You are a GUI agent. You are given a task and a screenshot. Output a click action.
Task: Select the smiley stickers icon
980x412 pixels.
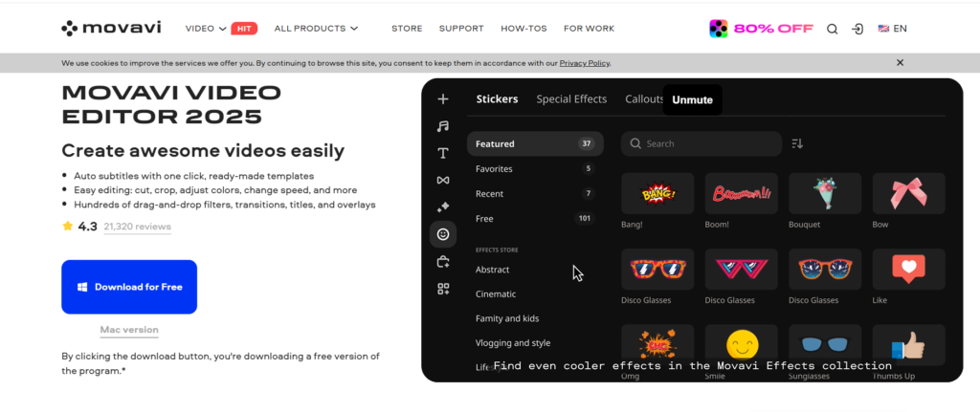pos(443,234)
